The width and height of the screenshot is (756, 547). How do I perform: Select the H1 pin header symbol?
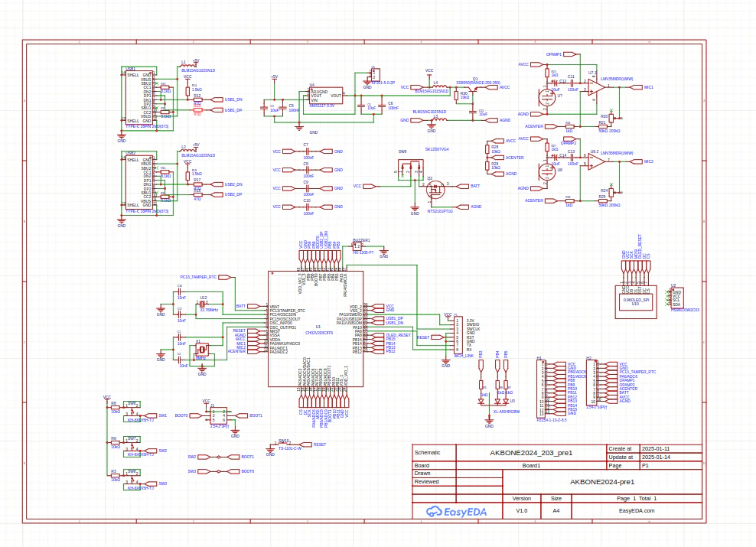coord(542,389)
